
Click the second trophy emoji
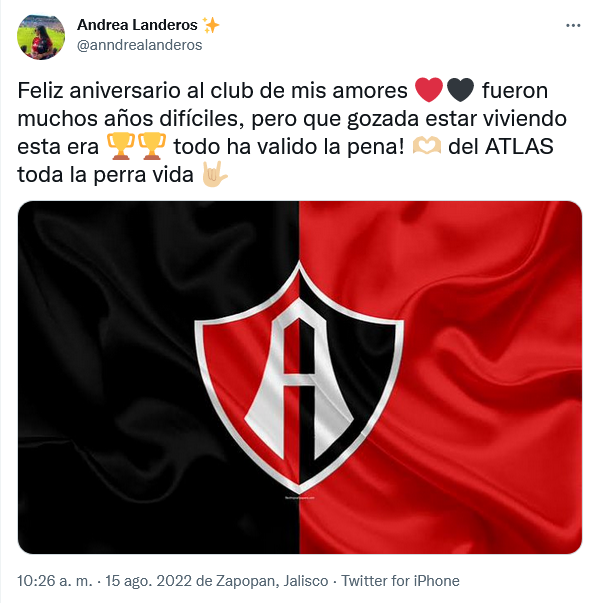(152, 146)
